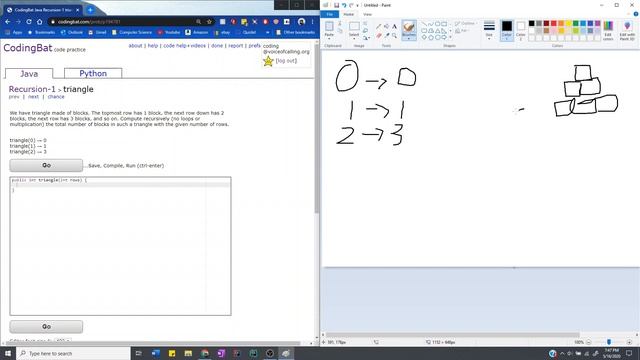640x360 pixels.
Task: Select the Java tab on CodingBat
Action: (x=29, y=74)
